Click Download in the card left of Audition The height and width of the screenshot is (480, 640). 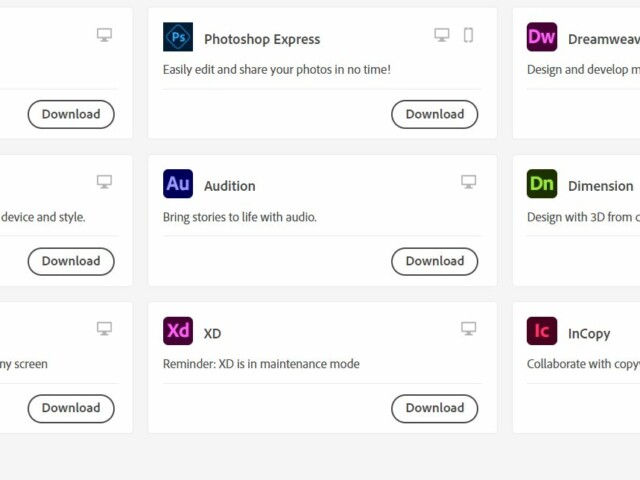coord(71,261)
